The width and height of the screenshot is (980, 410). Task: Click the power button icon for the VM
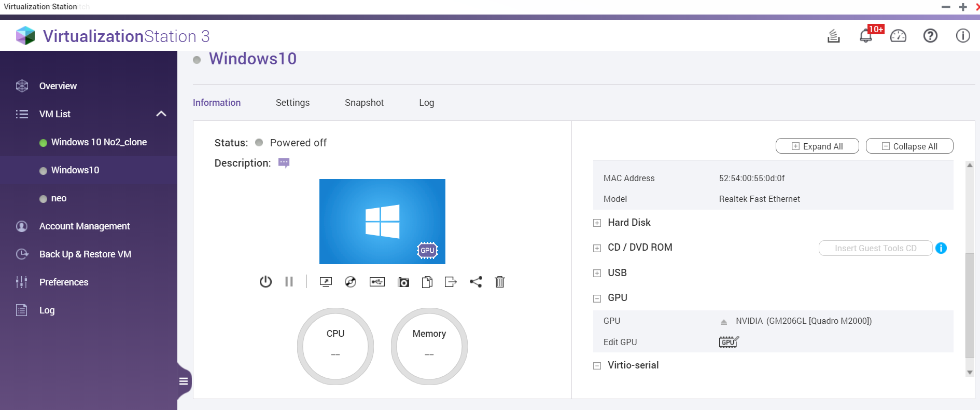[265, 282]
